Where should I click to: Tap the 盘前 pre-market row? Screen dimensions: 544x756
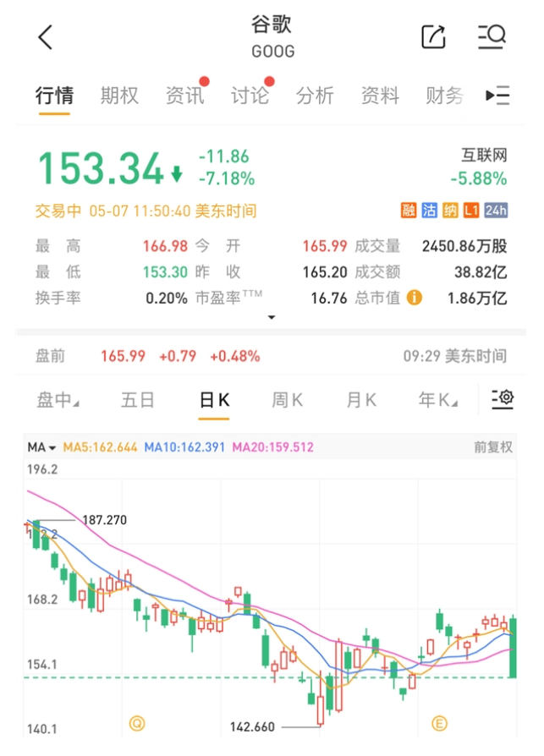[271, 356]
